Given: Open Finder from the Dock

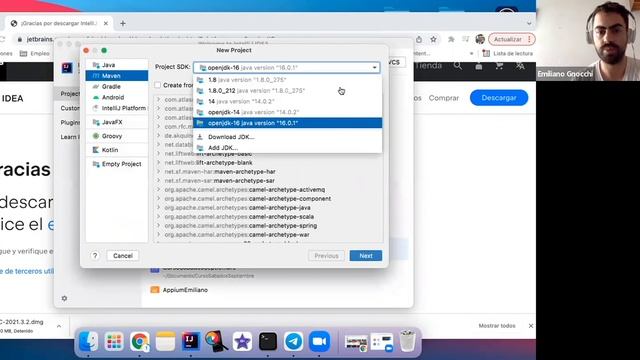Looking at the screenshot, I should click(88, 341).
